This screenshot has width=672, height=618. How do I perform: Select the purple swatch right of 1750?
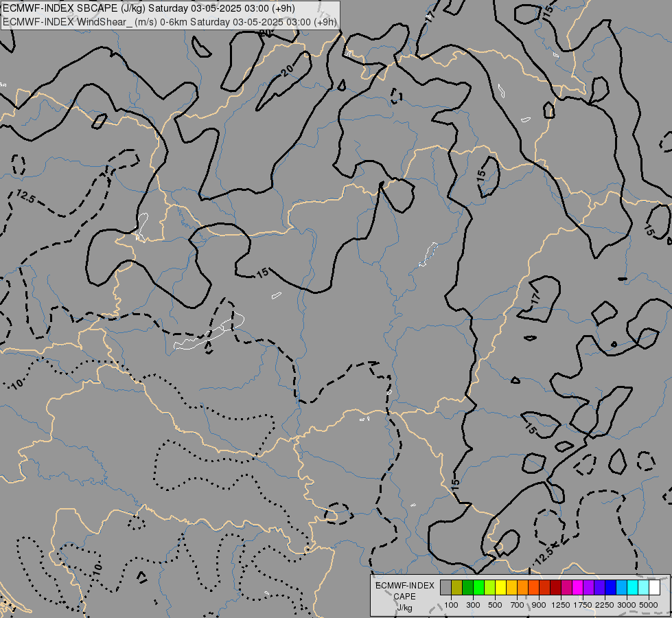[589, 587]
